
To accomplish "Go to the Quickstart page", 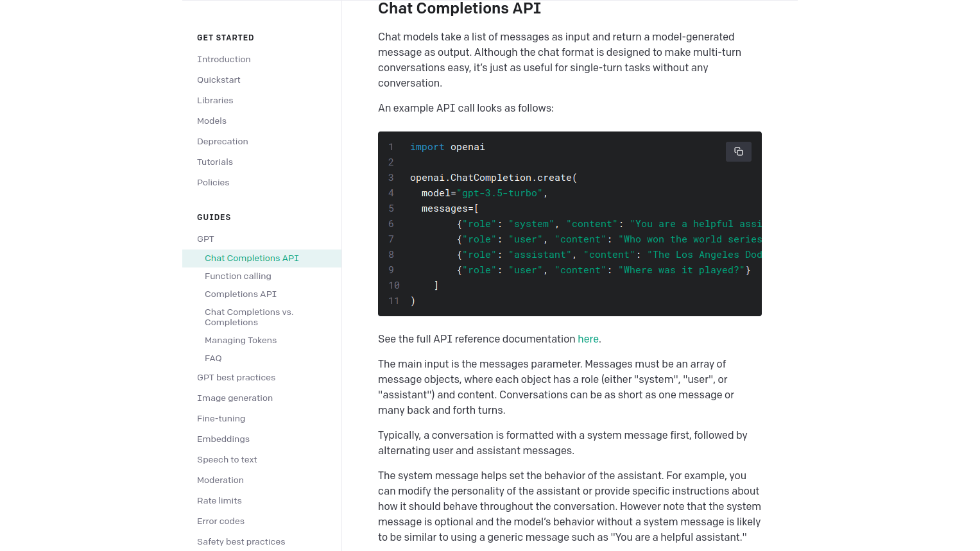I will coord(219,80).
